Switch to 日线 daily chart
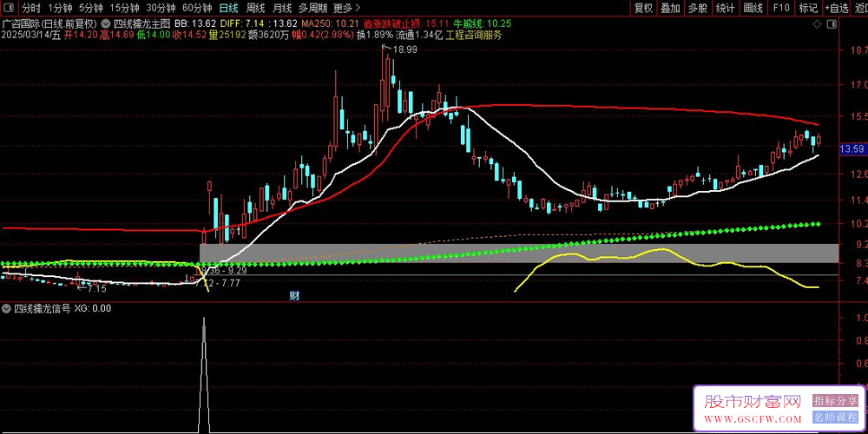This screenshot has width=868, height=434. click(228, 8)
